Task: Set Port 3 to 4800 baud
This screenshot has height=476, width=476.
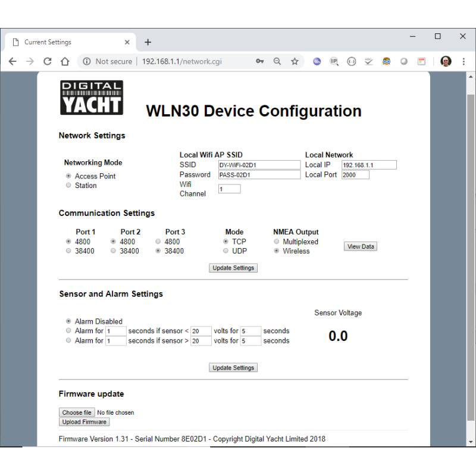Action: coord(158,242)
